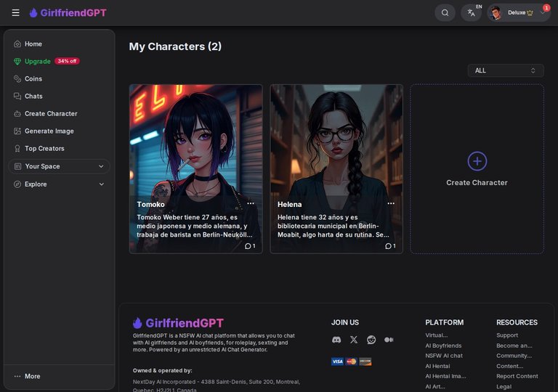Click the Create Character robot icon
The image size is (558, 392).
click(17, 113)
